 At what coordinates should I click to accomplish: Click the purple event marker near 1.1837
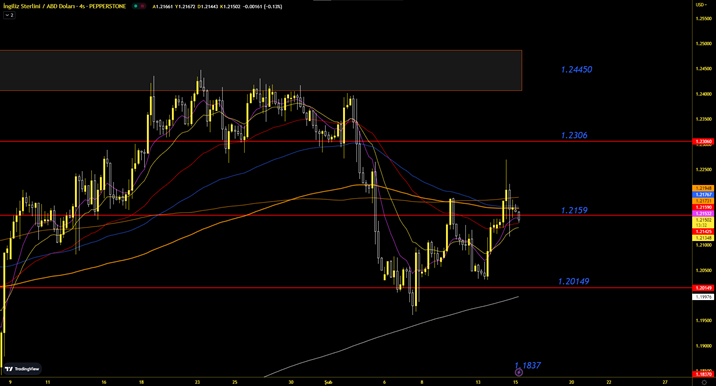pos(518,372)
